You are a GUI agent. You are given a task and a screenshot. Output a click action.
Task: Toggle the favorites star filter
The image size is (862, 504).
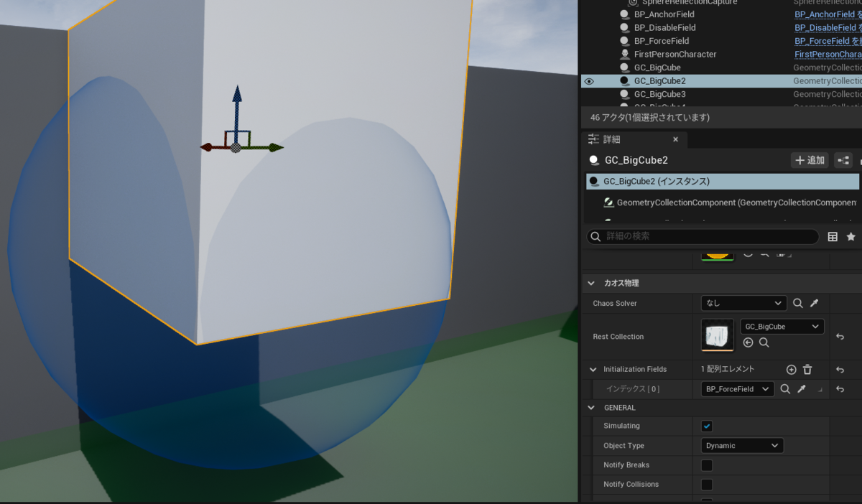[851, 236]
